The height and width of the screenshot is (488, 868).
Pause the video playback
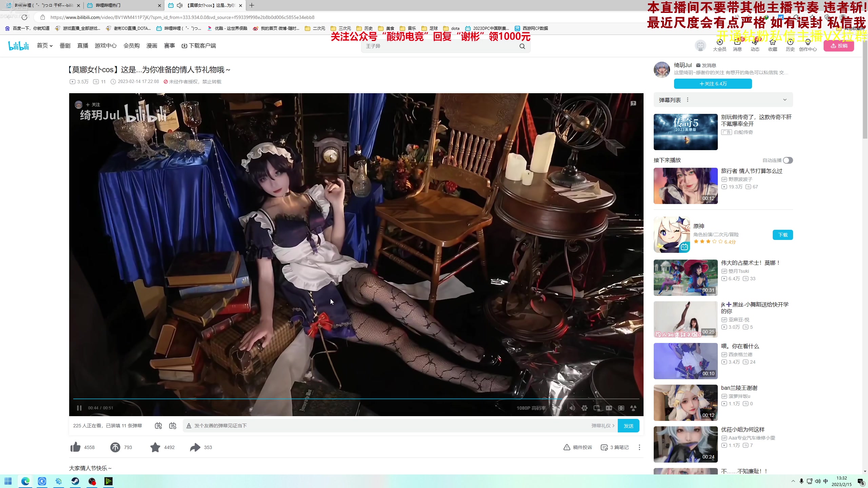pos(79,408)
